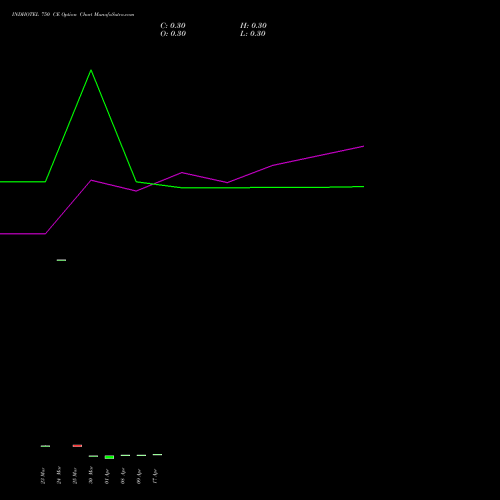Click the green candle above 08 Apr
Viewport: 500px width, 500px height.
point(125,455)
